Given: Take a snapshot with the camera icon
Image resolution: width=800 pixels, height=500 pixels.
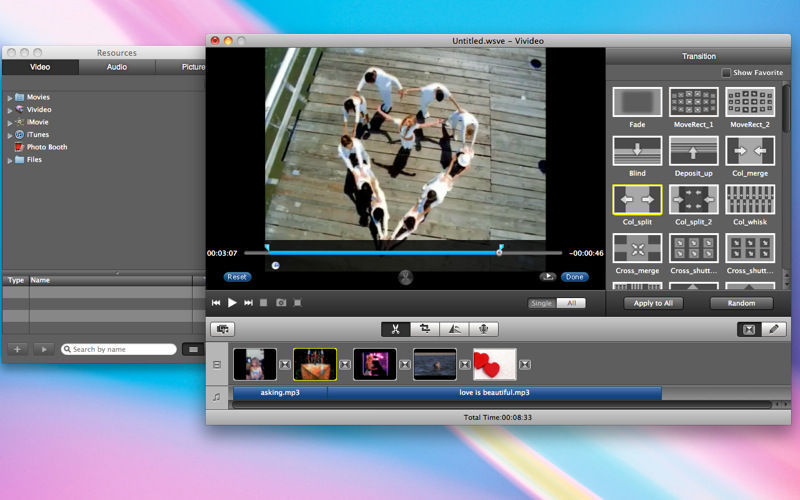Looking at the screenshot, I should pyautogui.click(x=281, y=303).
